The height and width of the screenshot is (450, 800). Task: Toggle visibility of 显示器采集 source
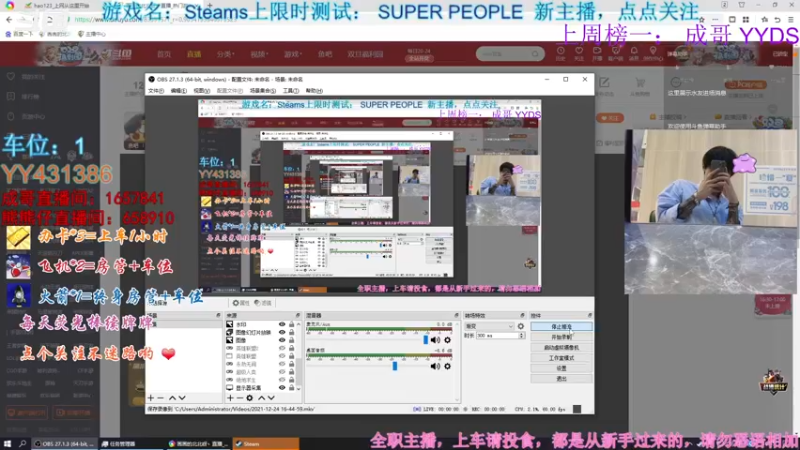click(x=282, y=388)
